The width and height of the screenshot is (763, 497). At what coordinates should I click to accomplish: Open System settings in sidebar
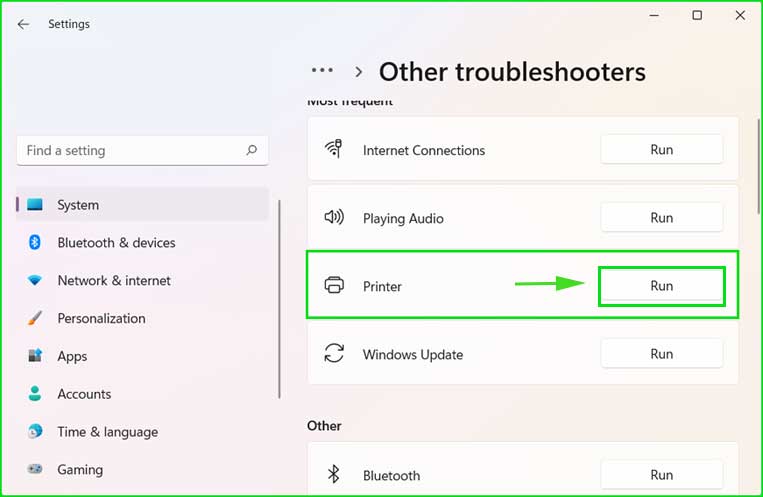pos(143,204)
